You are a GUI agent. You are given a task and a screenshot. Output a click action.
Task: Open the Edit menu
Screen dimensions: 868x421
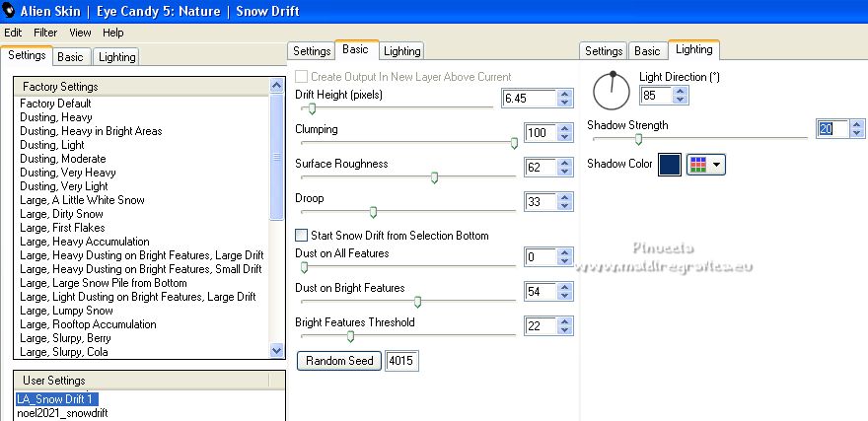click(13, 33)
